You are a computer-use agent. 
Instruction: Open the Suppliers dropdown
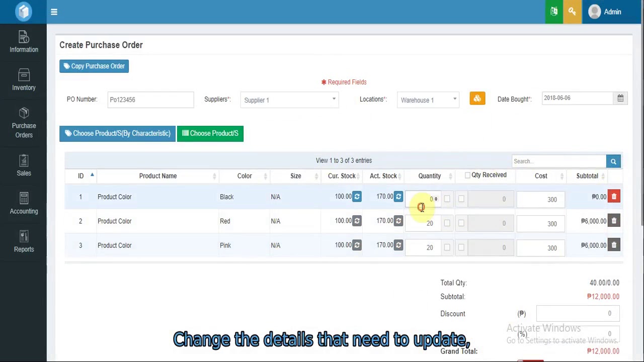289,100
